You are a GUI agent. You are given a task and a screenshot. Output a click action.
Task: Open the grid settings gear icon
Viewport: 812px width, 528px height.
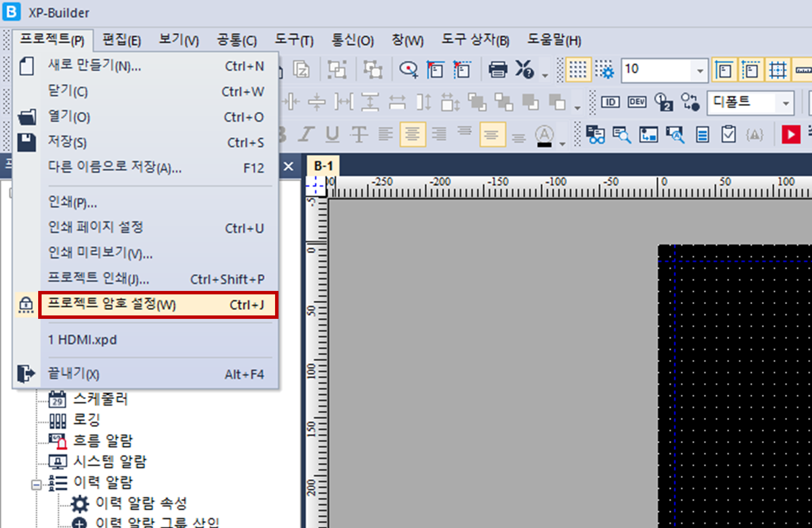(605, 70)
